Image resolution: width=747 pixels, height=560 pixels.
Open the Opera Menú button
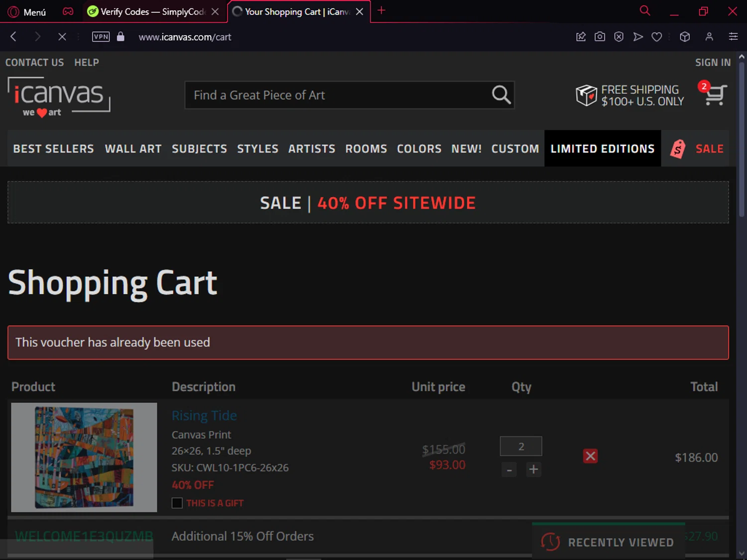27,11
